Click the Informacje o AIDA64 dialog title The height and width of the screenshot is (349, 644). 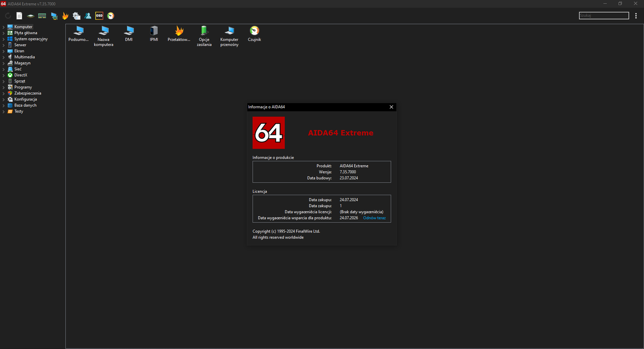pyautogui.click(x=266, y=107)
